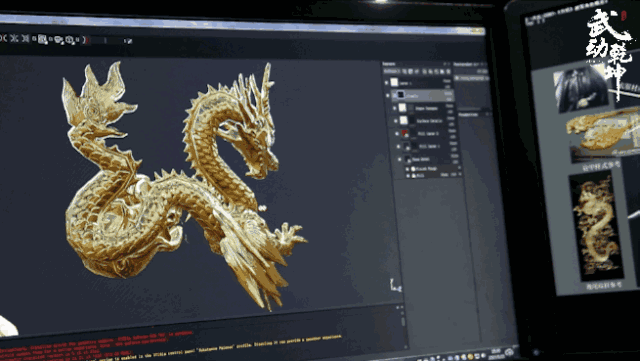Click the top toolbar slider handle

click(105, 40)
